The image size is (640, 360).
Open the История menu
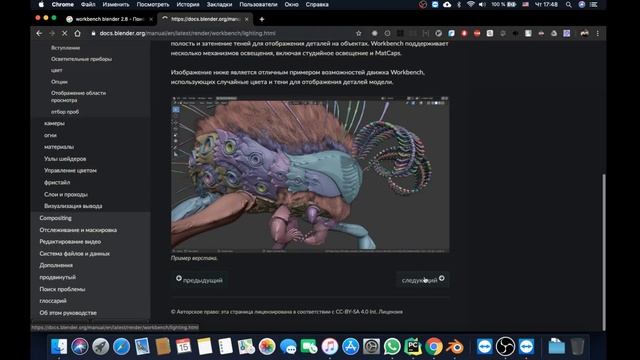(x=188, y=4)
